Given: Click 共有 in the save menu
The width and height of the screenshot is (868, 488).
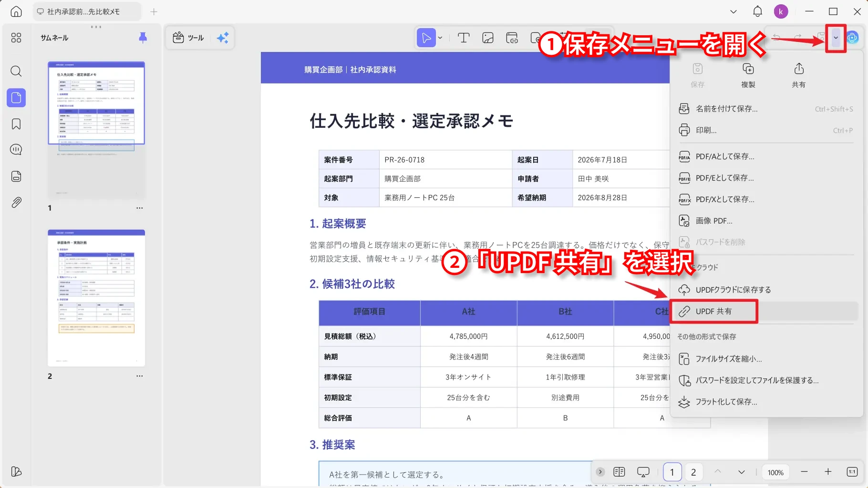Looking at the screenshot, I should point(798,75).
